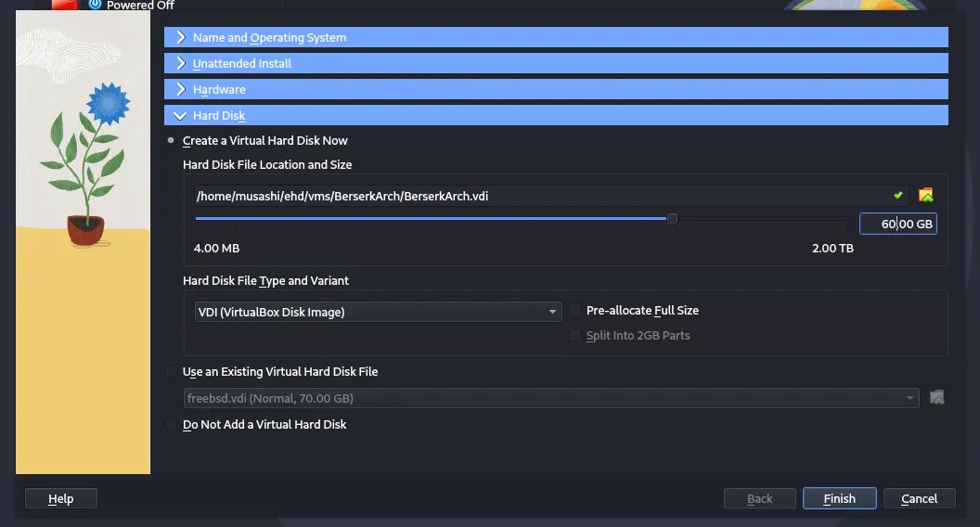Click Finish to create the VM

pos(839,498)
